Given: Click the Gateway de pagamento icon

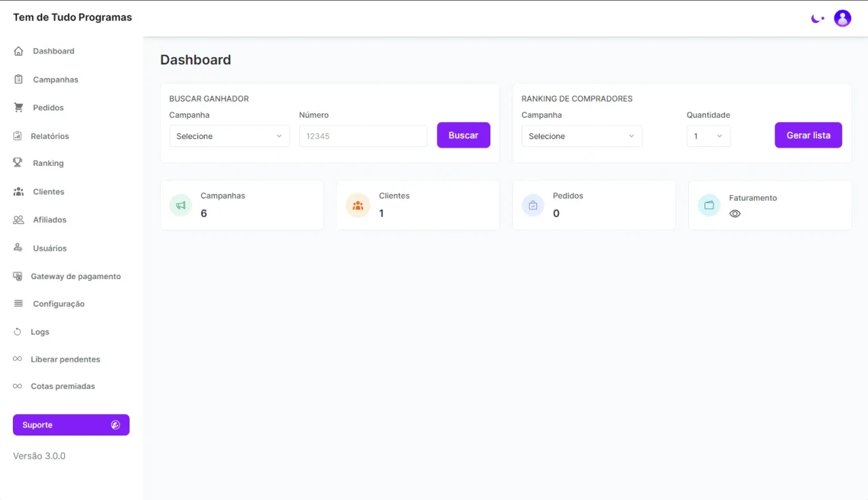Looking at the screenshot, I should coord(18,276).
